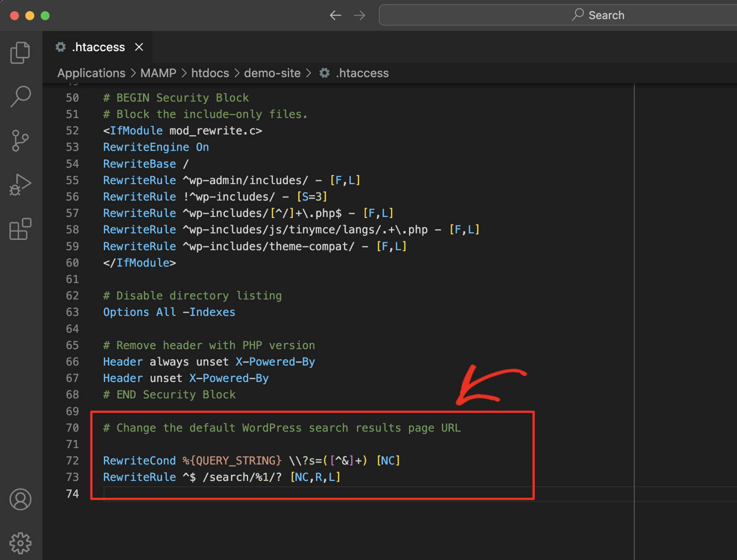This screenshot has width=737, height=560.
Task: Click '# Change the default WordPress search' comment
Action: 282,428
